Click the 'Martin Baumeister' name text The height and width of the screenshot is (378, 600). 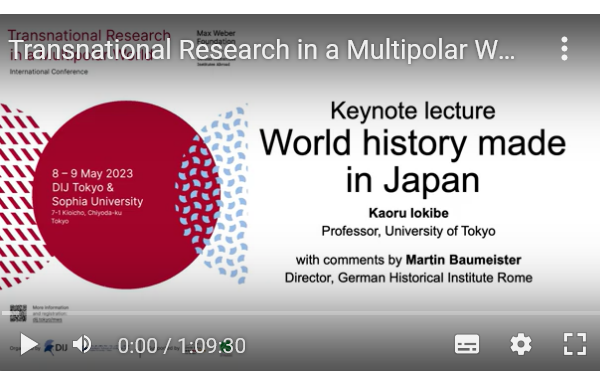(x=463, y=260)
